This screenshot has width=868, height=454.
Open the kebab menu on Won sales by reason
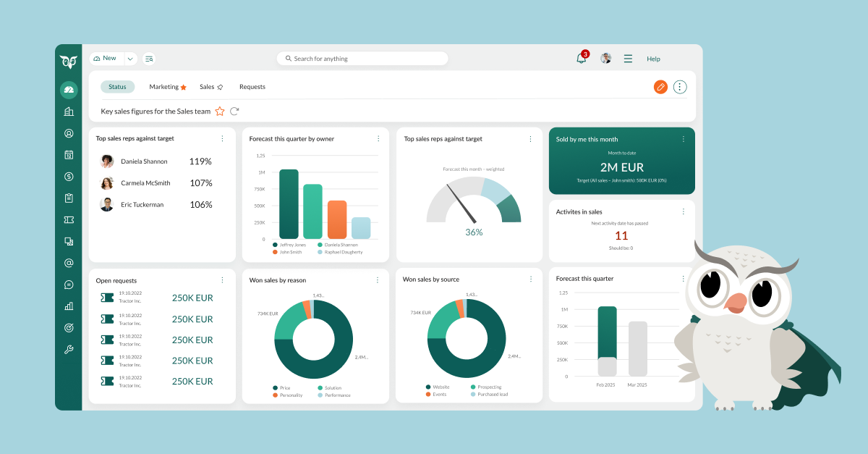(377, 280)
